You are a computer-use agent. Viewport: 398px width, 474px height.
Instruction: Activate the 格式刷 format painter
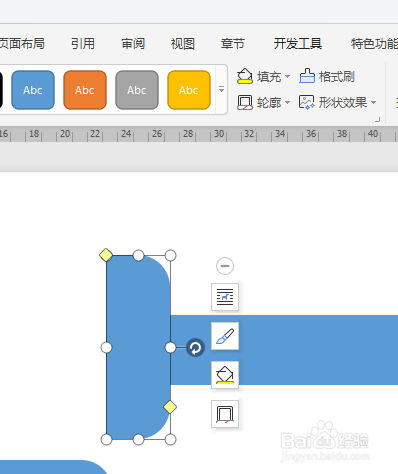[327, 76]
